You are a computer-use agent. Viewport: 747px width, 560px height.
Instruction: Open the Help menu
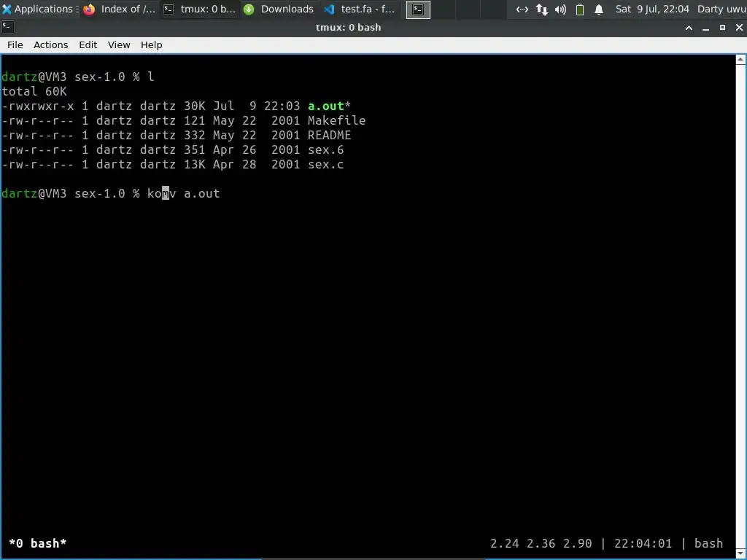(151, 44)
